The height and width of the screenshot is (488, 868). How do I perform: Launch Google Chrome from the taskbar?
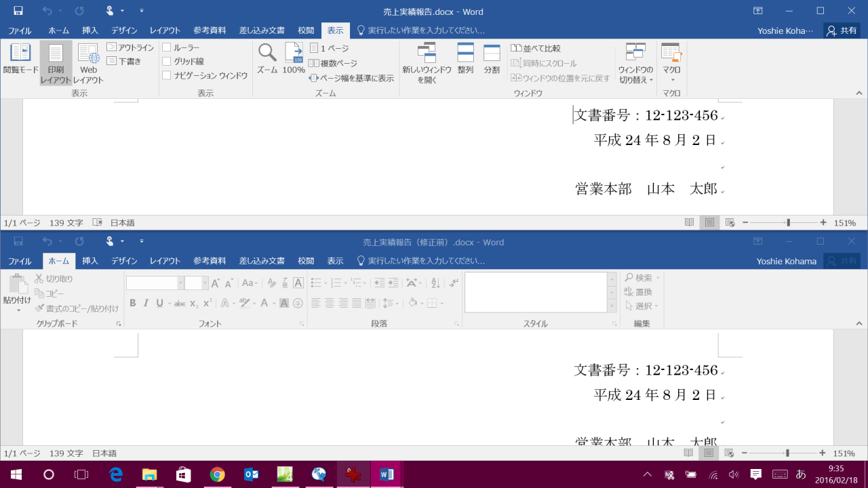tap(217, 474)
